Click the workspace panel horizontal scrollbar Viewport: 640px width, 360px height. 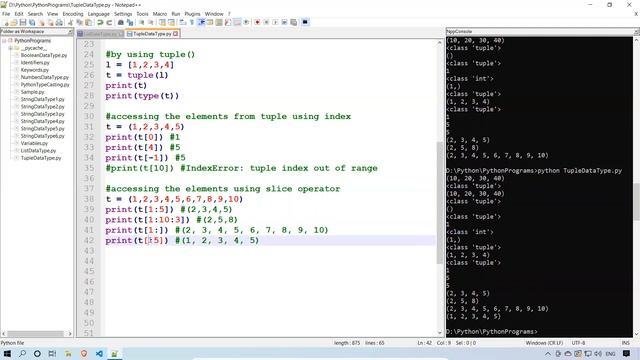36,333
